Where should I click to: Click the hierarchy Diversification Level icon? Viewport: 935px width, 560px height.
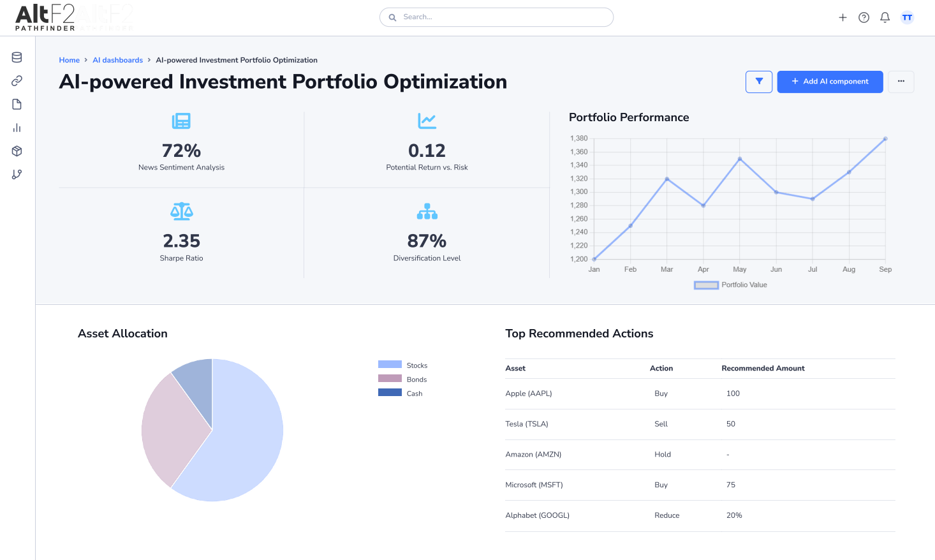click(427, 211)
